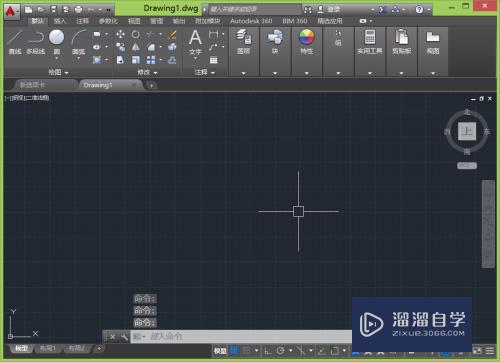Select the Scale tool in modify panel

click(x=135, y=60)
